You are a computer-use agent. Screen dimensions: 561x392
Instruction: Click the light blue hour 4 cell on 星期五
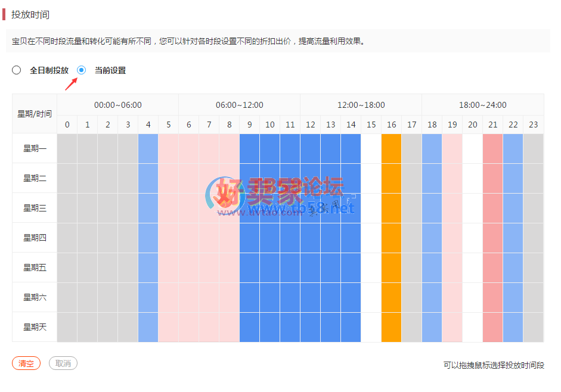pos(148,267)
